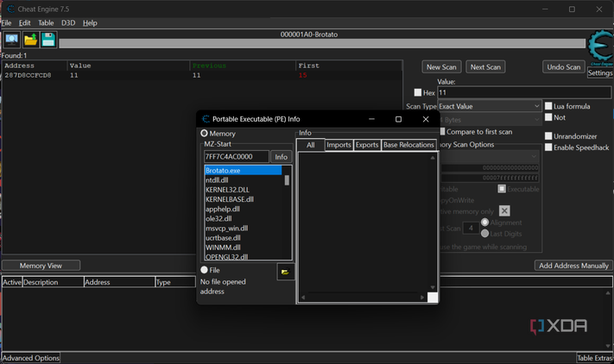The width and height of the screenshot is (614, 364).
Task: Open Settings
Action: tap(600, 72)
